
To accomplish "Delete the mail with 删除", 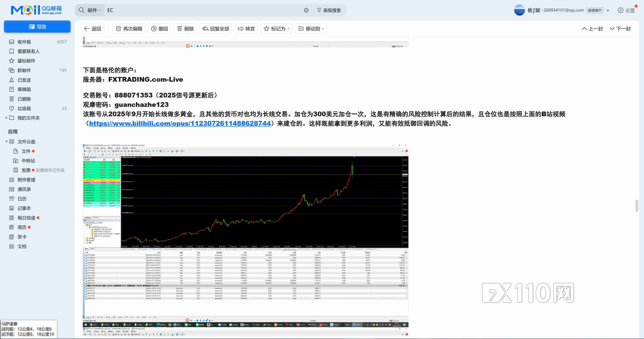I will coord(185,29).
